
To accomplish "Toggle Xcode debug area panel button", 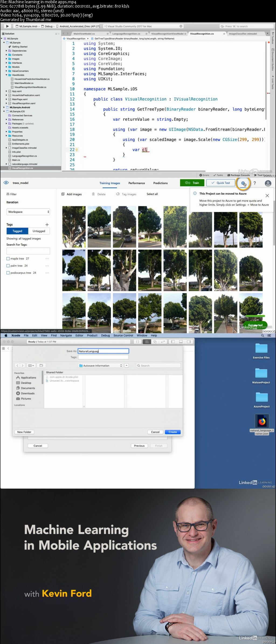I will pos(181,342).
